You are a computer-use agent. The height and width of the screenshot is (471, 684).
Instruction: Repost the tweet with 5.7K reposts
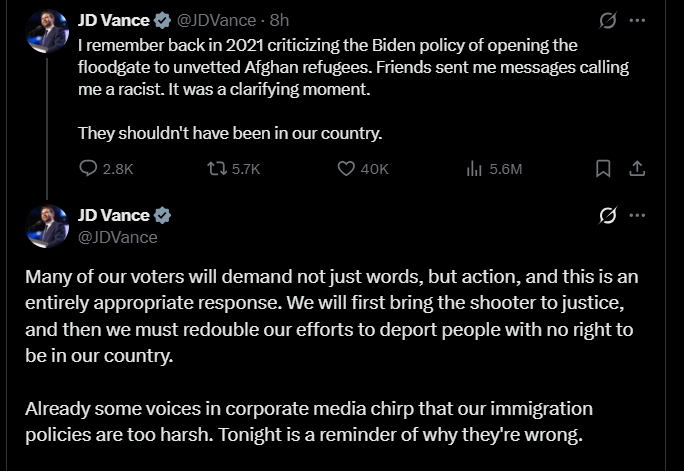point(212,169)
